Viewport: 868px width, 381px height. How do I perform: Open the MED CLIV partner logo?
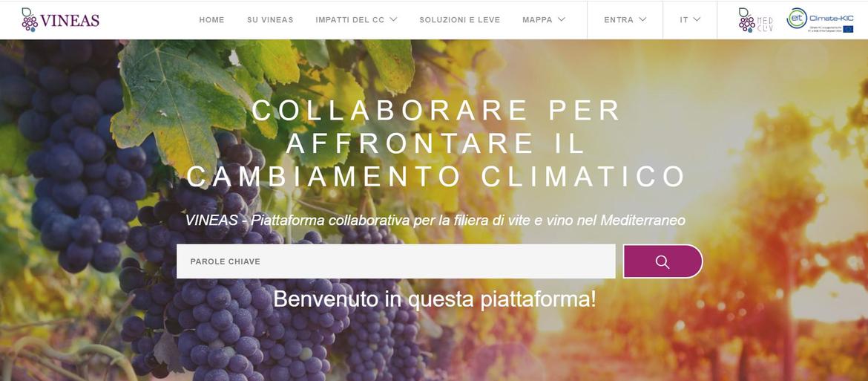coord(756,20)
